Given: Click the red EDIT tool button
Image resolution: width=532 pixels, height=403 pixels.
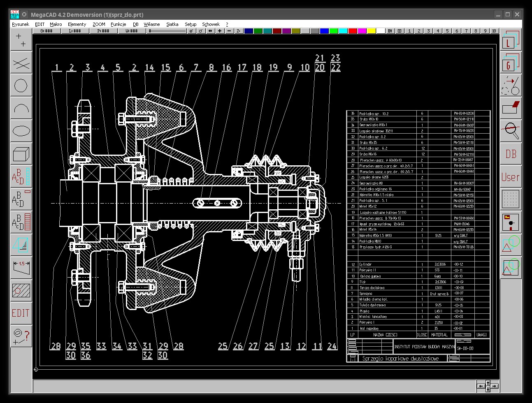Looking at the screenshot, I should [x=21, y=313].
